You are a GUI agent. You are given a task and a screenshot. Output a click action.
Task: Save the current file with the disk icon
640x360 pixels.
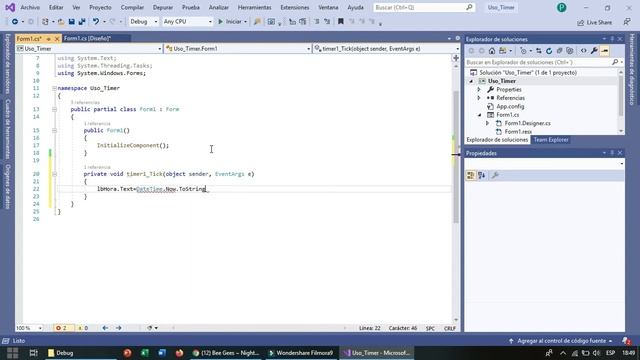71,22
